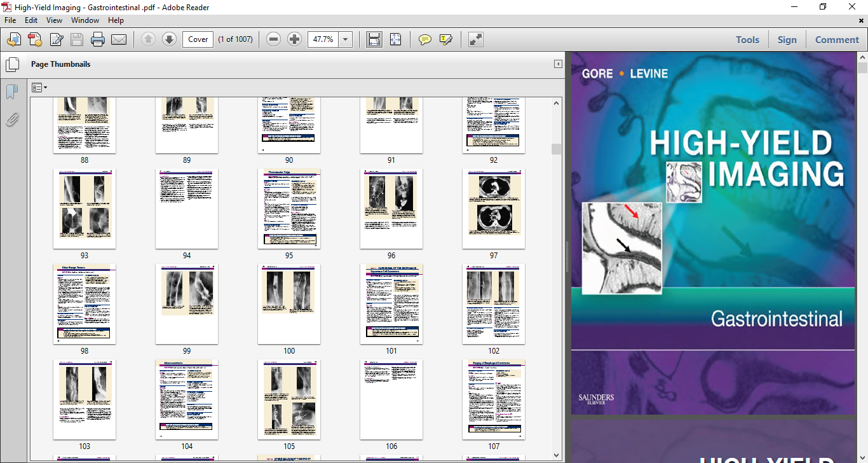Open the File menu
868x463 pixels.
(11, 20)
